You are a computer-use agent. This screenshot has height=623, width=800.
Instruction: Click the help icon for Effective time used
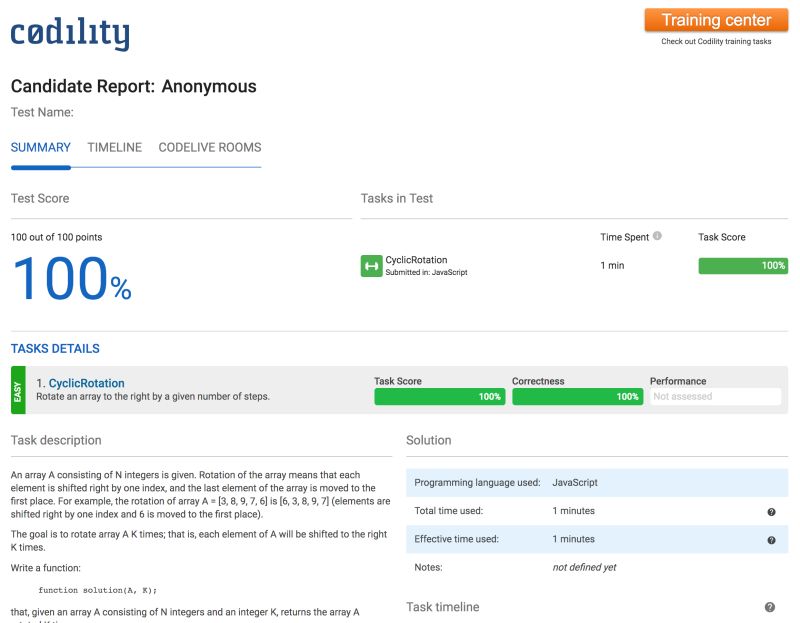point(771,540)
